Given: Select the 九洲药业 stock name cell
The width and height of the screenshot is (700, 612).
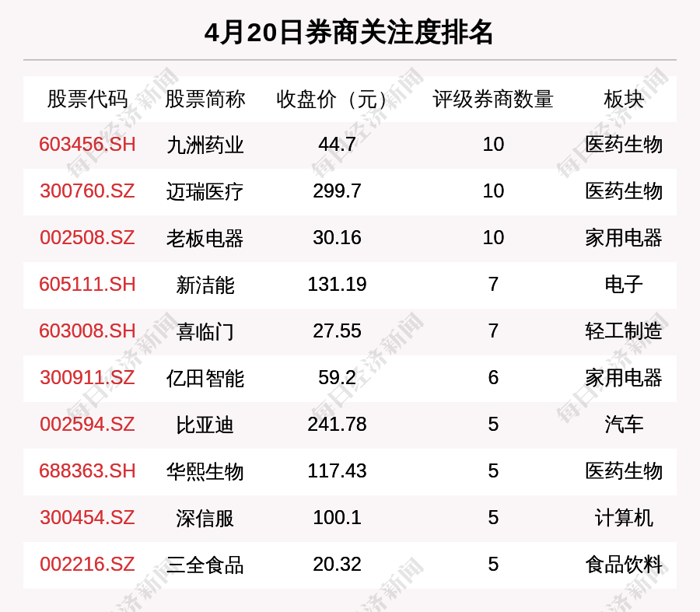Looking at the screenshot, I should (205, 145).
